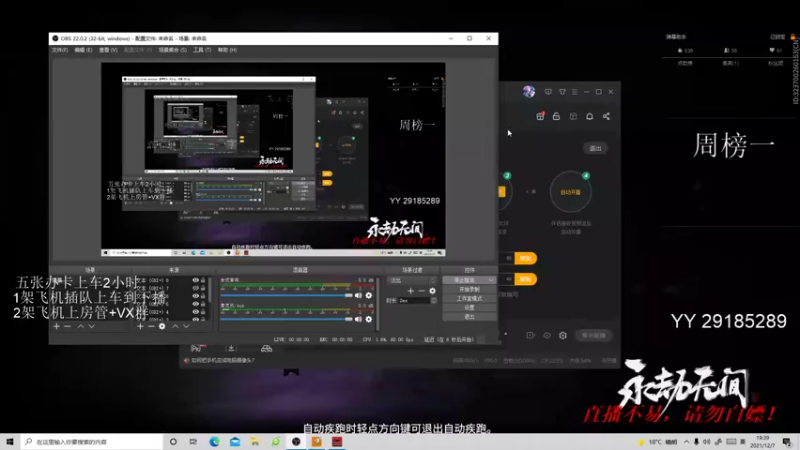The width and height of the screenshot is (800, 450).
Task: Open the 查看(V) menu in OBS
Action: point(108,50)
